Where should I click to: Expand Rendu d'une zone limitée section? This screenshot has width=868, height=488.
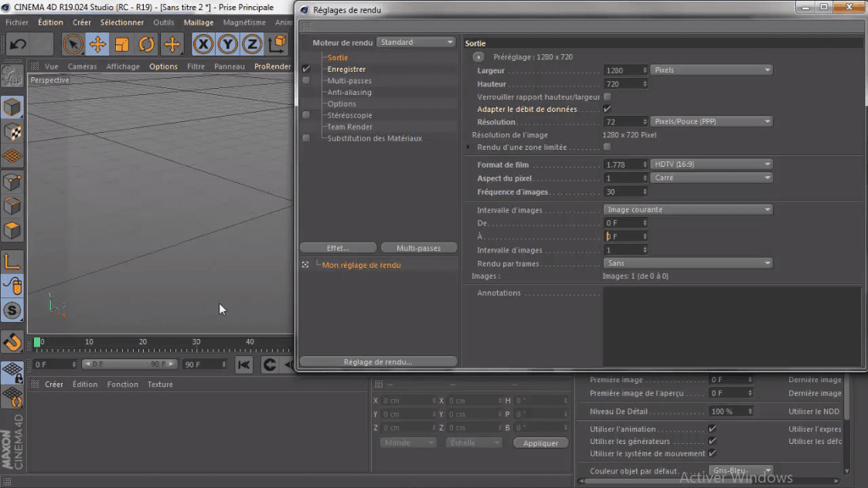(468, 147)
